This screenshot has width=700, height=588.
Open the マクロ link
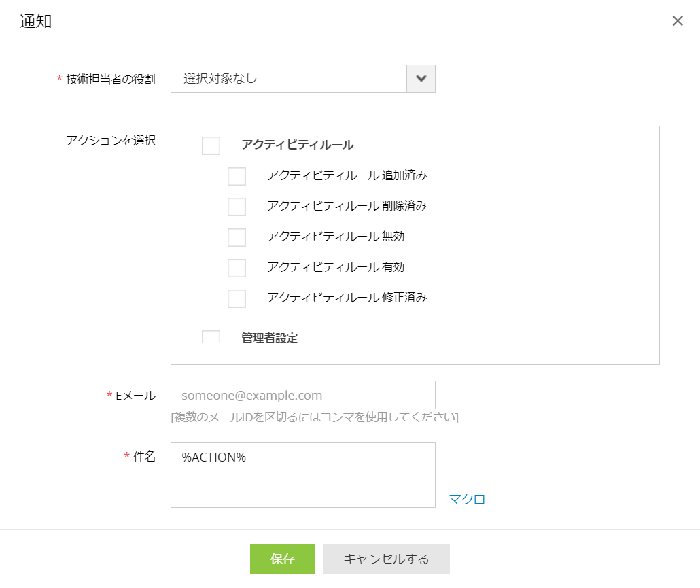point(467,500)
